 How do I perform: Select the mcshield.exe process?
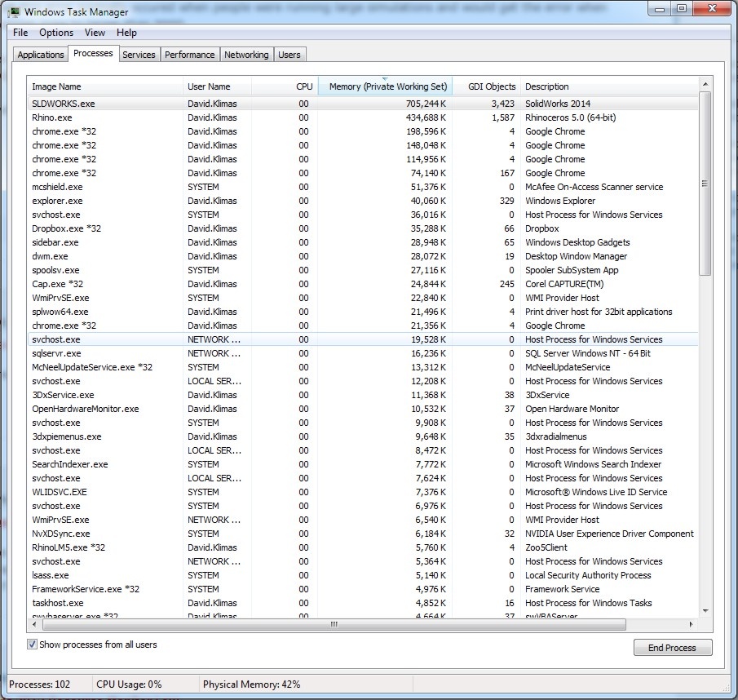[363, 187]
